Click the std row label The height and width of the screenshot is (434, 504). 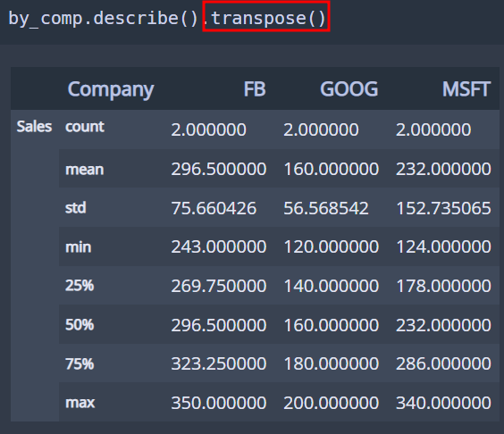tap(76, 208)
